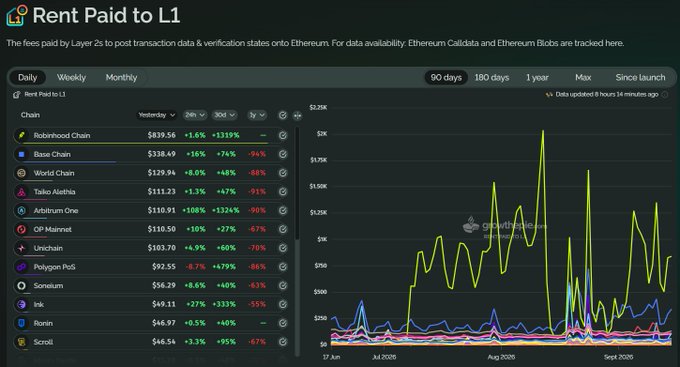Switch to the Monthly aggregation tab
This screenshot has width=680, height=367.
[x=121, y=78]
